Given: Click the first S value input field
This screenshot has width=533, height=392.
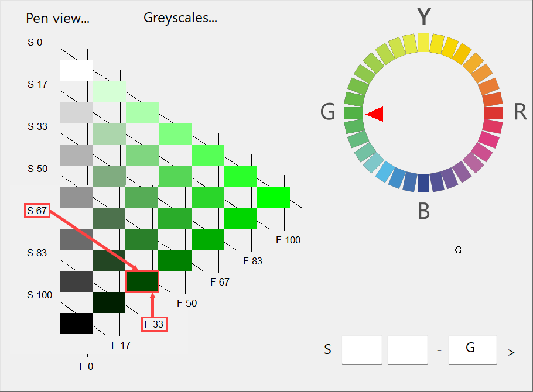Looking at the screenshot, I should coord(361,349).
